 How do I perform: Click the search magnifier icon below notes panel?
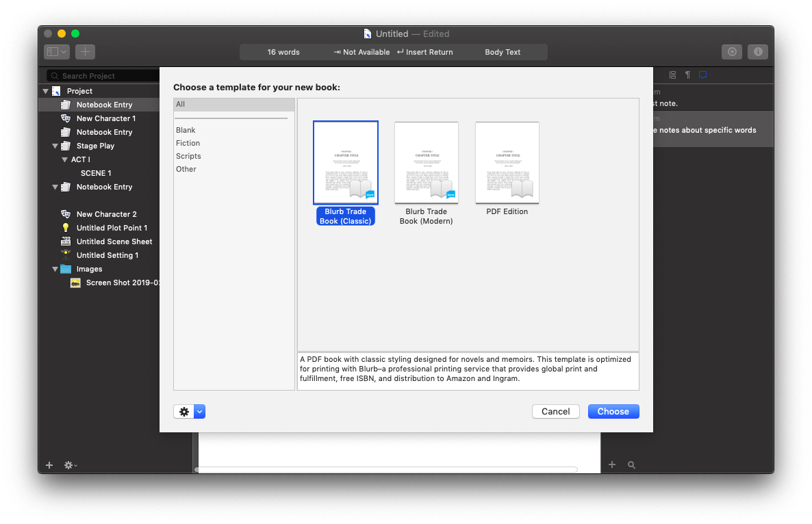pos(631,465)
